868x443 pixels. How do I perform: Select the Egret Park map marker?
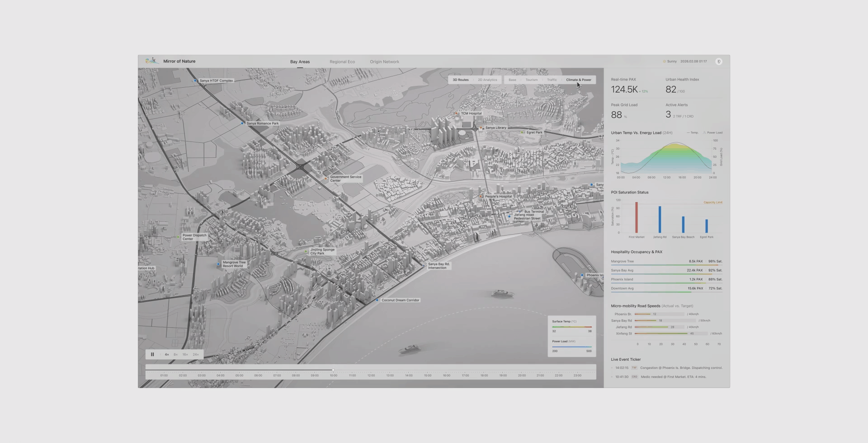(x=522, y=132)
